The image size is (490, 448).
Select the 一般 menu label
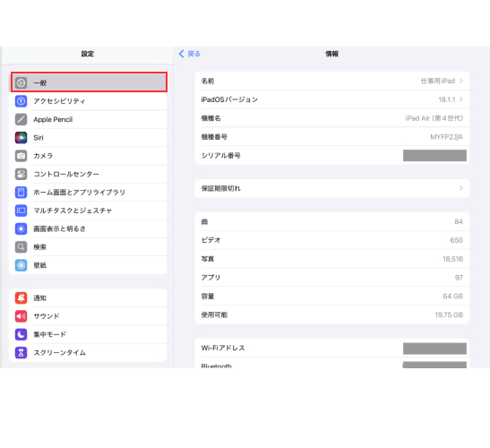pos(40,82)
